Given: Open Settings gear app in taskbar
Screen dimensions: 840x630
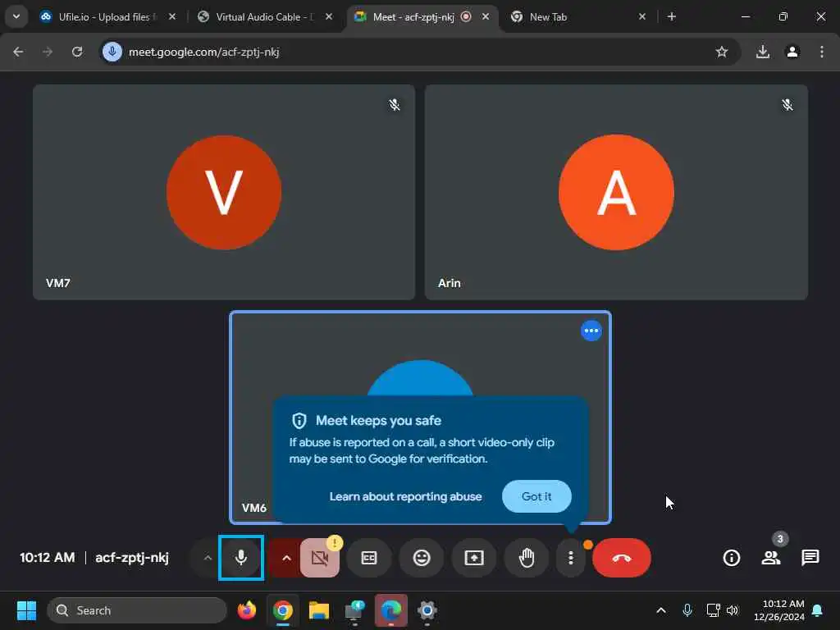Looking at the screenshot, I should coord(427,610).
